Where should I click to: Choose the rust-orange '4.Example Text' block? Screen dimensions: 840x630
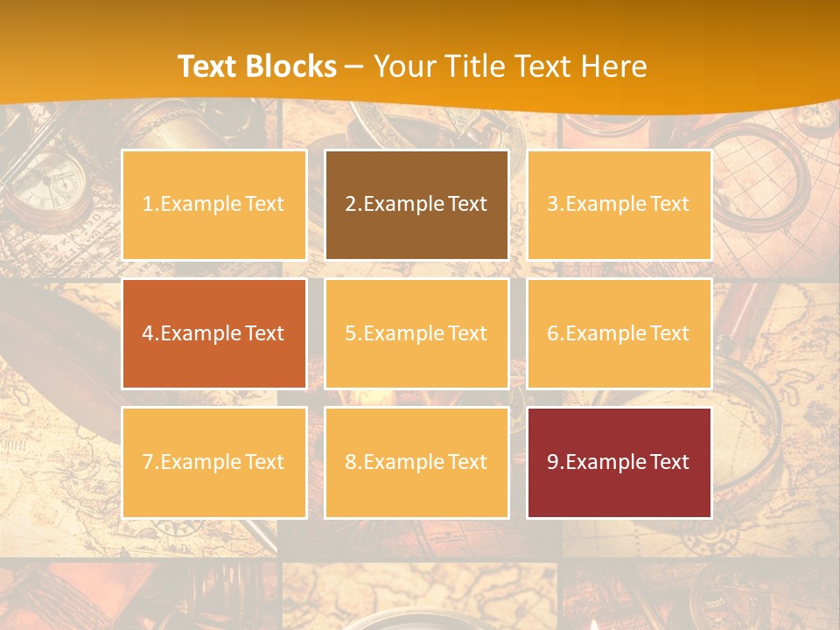point(214,333)
